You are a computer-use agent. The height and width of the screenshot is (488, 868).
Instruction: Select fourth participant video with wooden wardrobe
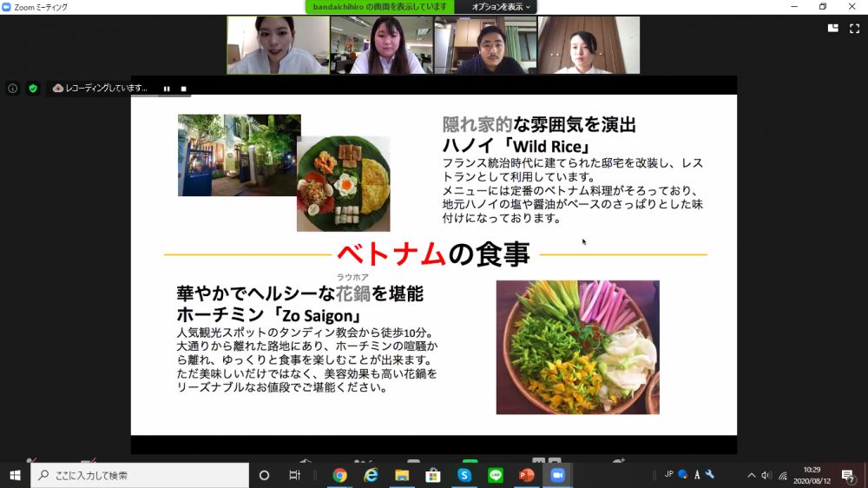(589, 45)
